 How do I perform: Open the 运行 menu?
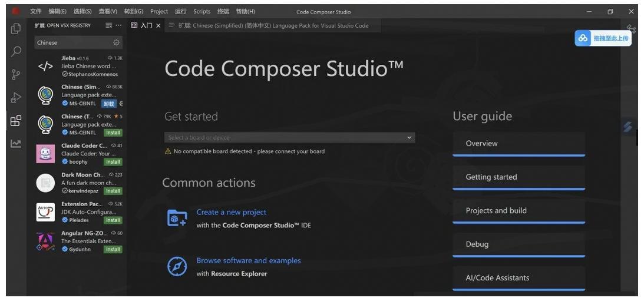pos(180,12)
